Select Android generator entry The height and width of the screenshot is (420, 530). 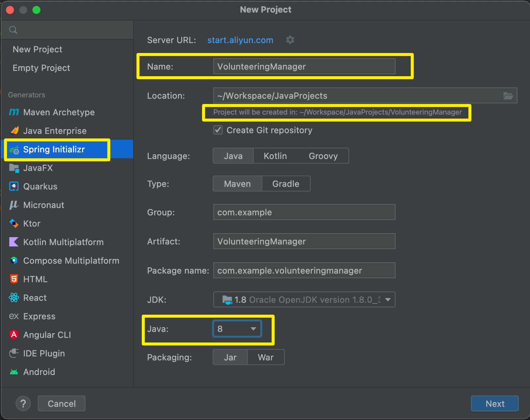[67, 372]
